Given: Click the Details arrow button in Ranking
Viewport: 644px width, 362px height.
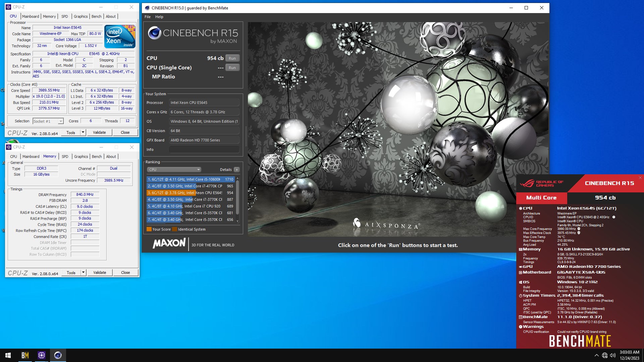Looking at the screenshot, I should (x=236, y=170).
